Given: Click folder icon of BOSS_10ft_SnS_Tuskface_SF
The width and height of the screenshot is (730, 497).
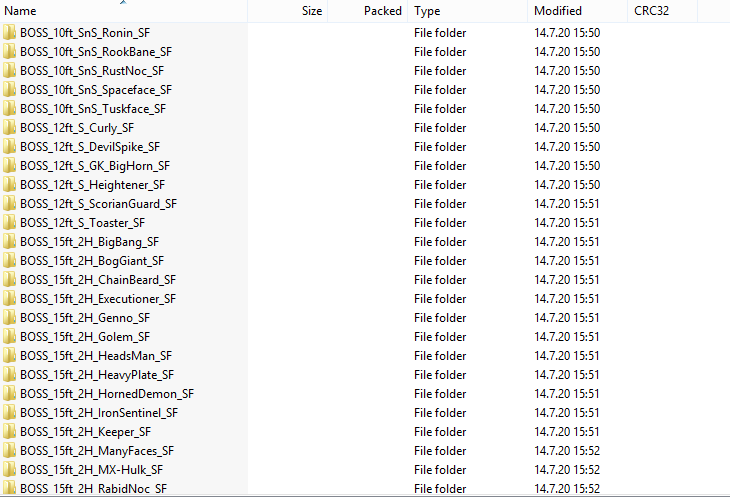Looking at the screenshot, I should click(9, 109).
